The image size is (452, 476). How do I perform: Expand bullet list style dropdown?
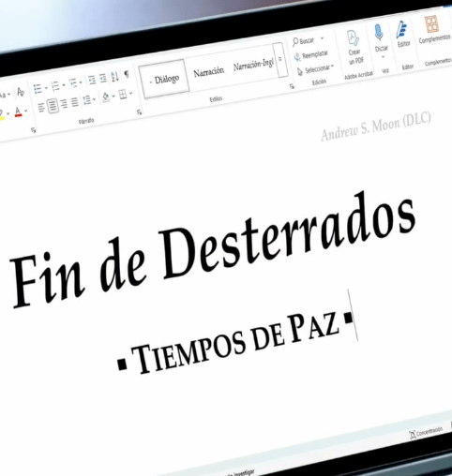(x=46, y=88)
